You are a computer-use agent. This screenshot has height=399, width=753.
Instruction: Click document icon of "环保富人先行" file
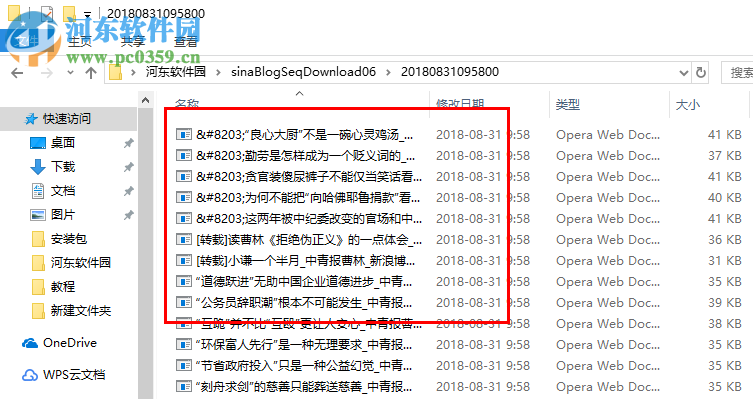click(183, 345)
